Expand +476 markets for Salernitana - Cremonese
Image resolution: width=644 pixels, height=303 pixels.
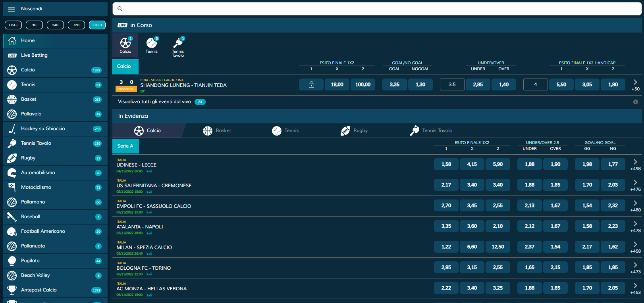coord(635,185)
